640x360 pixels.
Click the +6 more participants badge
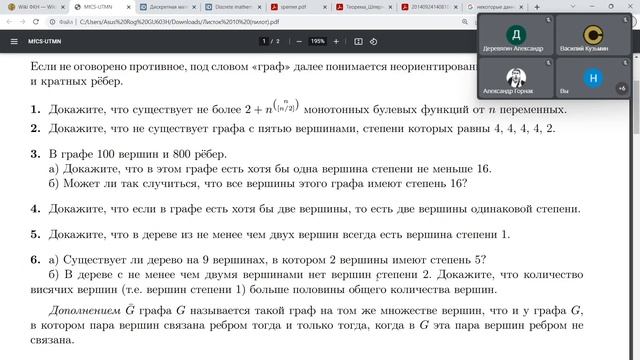(622, 88)
